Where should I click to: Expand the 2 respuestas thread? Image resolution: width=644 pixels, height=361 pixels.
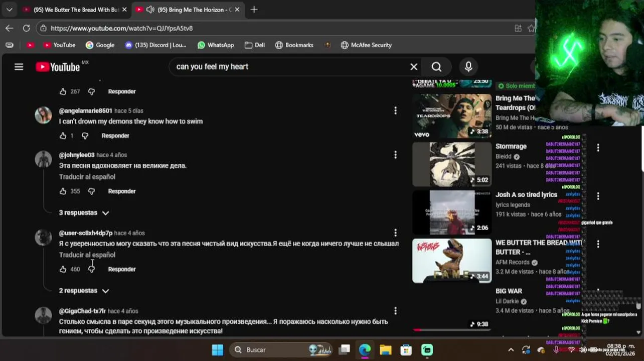point(84,291)
